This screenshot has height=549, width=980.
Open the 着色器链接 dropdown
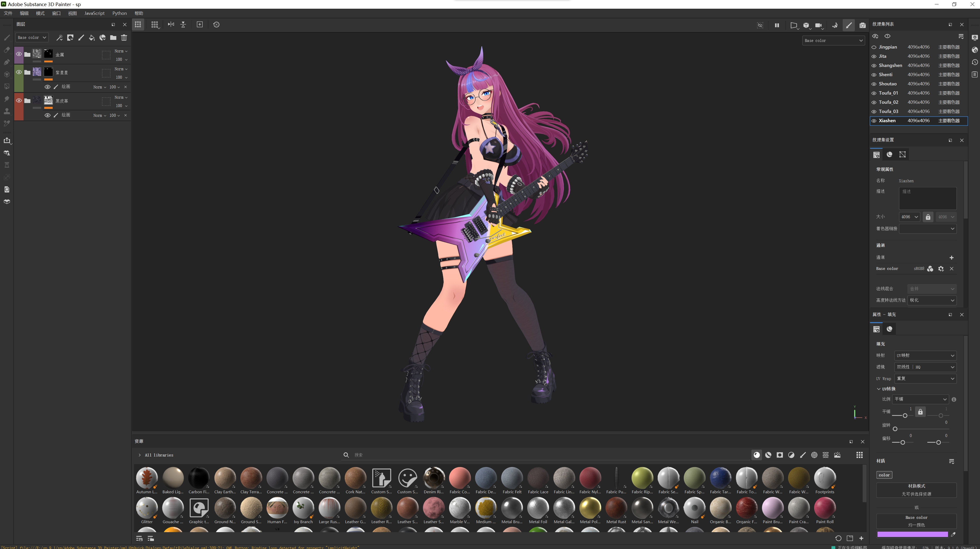928,228
